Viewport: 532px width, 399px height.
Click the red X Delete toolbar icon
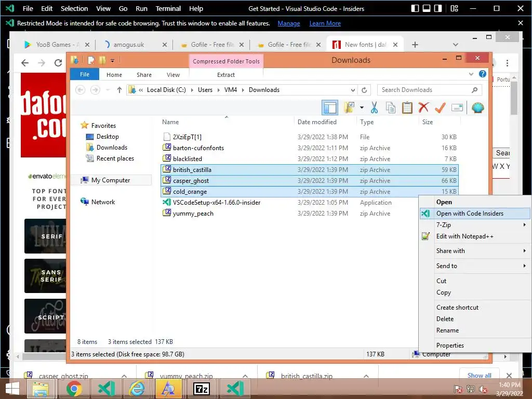click(x=423, y=108)
